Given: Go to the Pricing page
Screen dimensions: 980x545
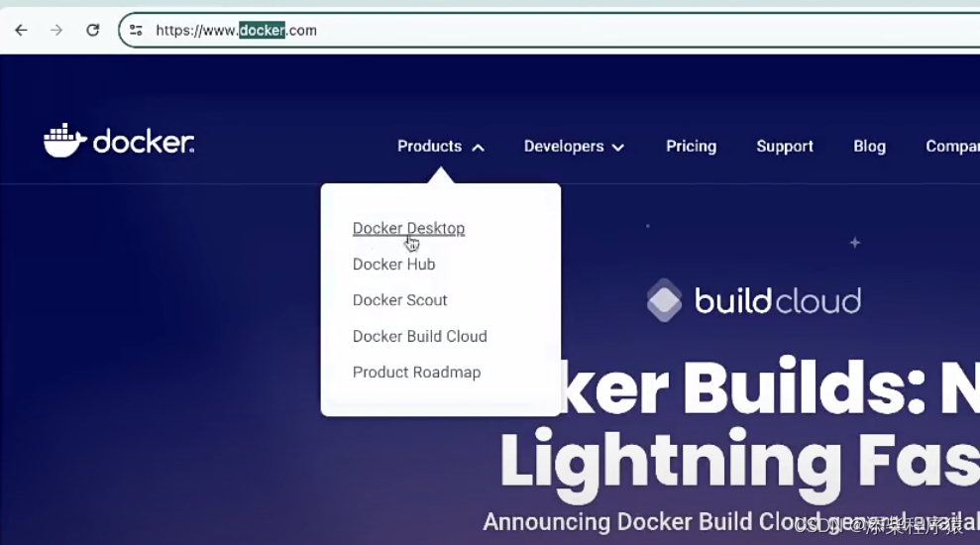Looking at the screenshot, I should pos(692,147).
